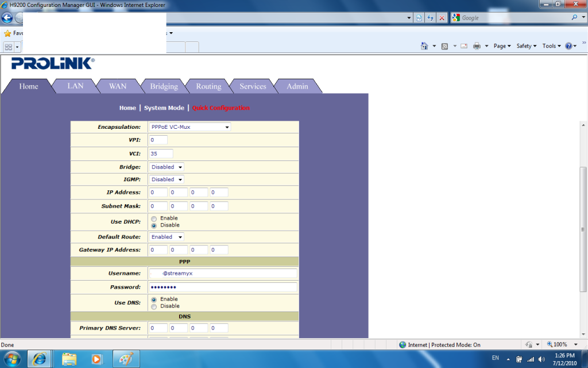Click the RSS feeds icon
Viewport: 588px width, 368px height.
pyautogui.click(x=444, y=46)
